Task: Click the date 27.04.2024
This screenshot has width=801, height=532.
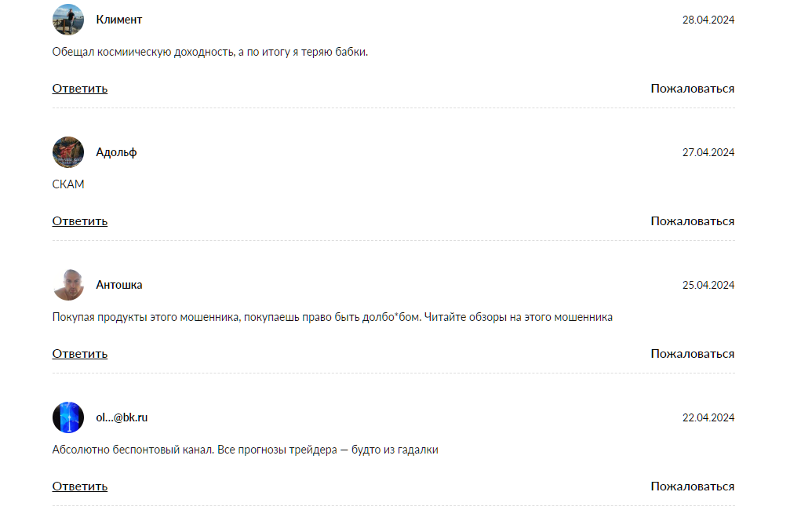Action: tap(708, 152)
